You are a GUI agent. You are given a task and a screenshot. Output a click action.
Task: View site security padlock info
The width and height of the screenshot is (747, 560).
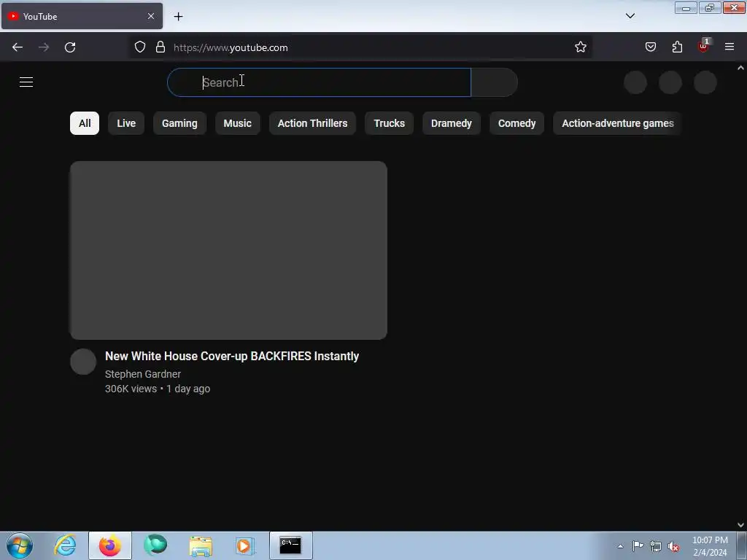tap(160, 47)
